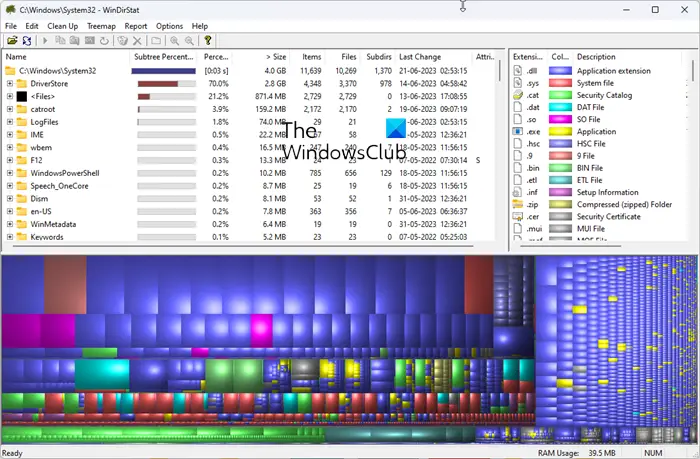
Task: Sort by the Description column header
Action: (627, 57)
